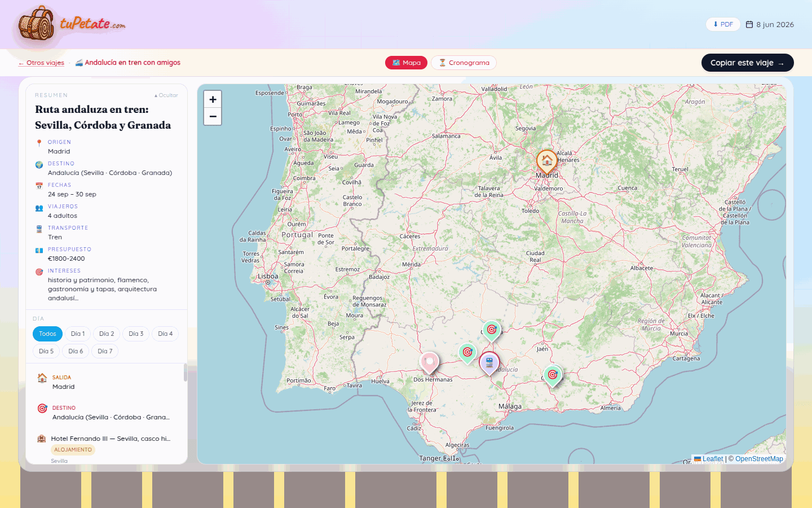Go back to Otros viajes
Image resolution: width=812 pixels, height=508 pixels.
41,63
